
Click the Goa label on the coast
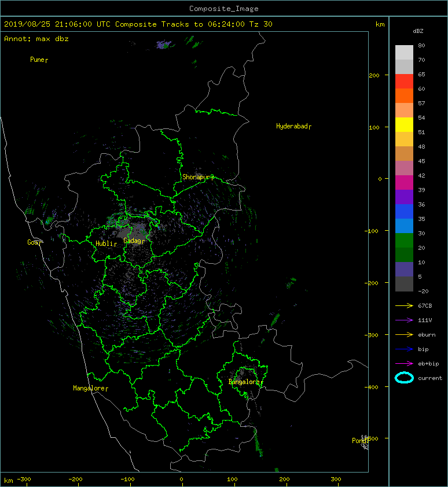point(34,242)
